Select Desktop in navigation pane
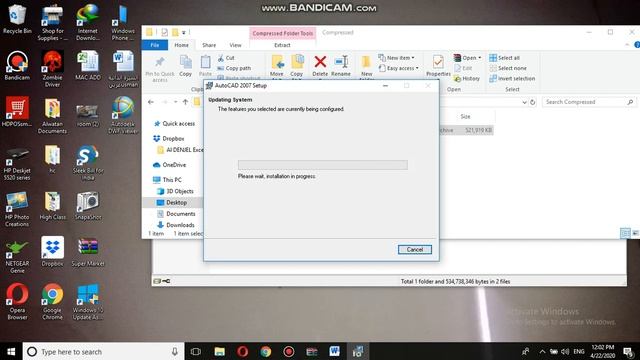This screenshot has height=360, width=640. coord(172,202)
